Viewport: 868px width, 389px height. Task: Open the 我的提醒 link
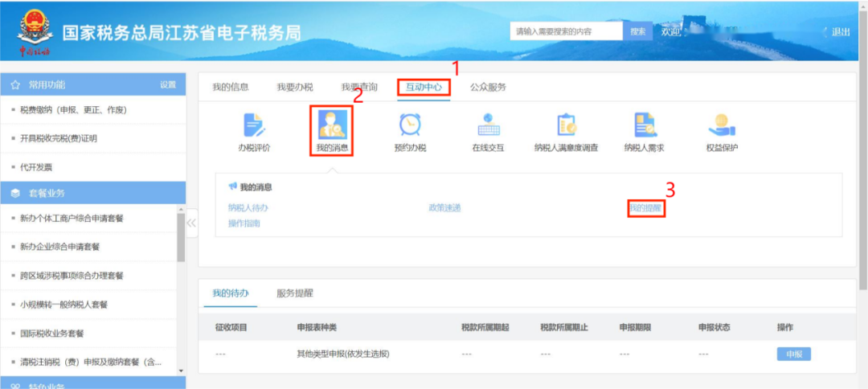click(645, 209)
